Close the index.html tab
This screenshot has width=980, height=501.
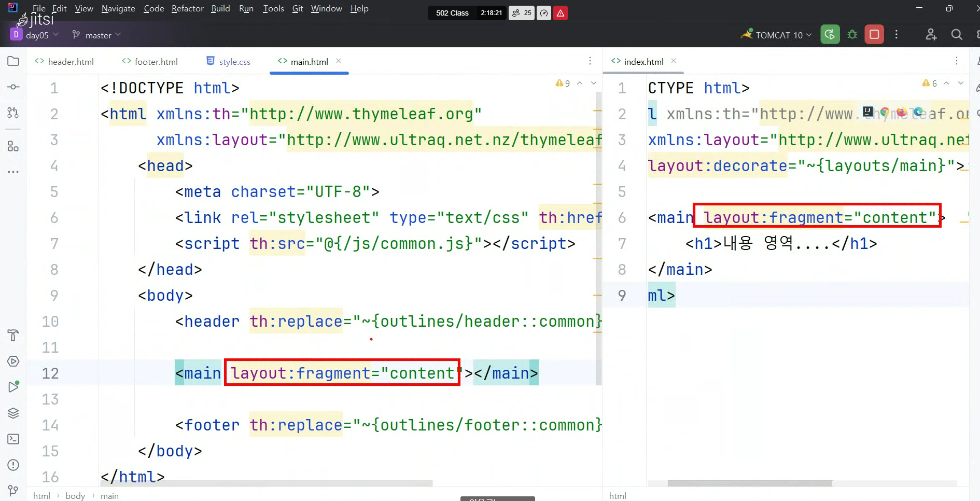[x=674, y=61]
